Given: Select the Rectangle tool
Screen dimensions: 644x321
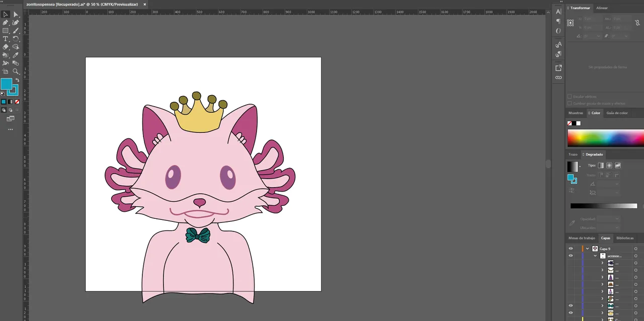Looking at the screenshot, I should pos(6,31).
